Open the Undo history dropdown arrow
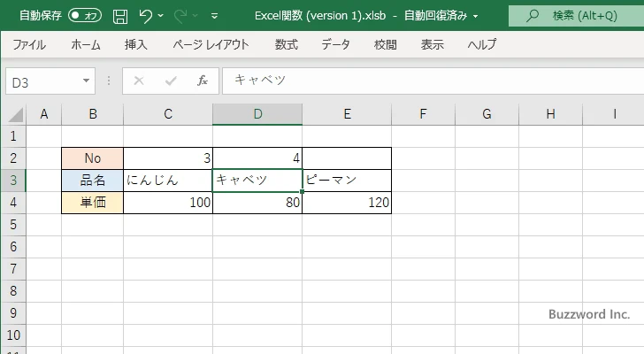The image size is (644, 354). pos(161,16)
